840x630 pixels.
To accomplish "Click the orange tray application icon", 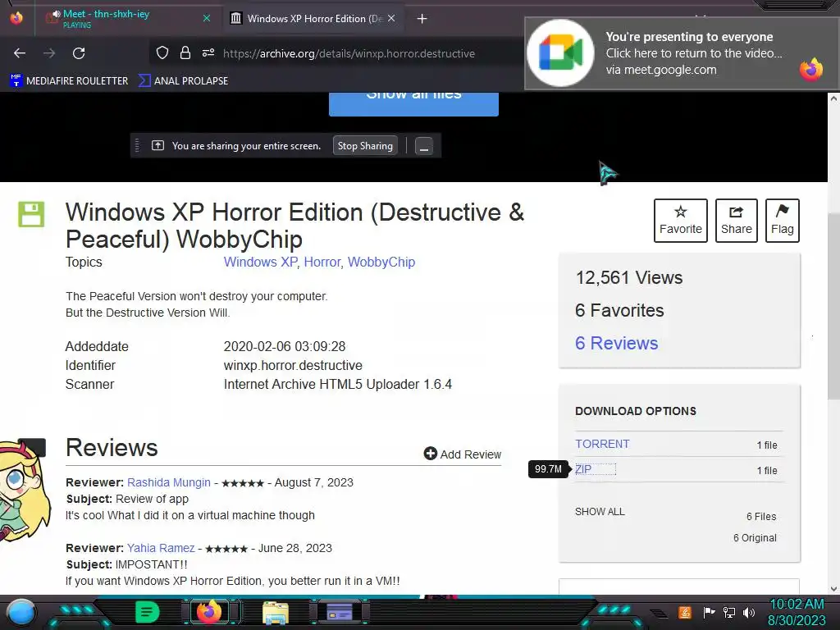I will point(685,612).
